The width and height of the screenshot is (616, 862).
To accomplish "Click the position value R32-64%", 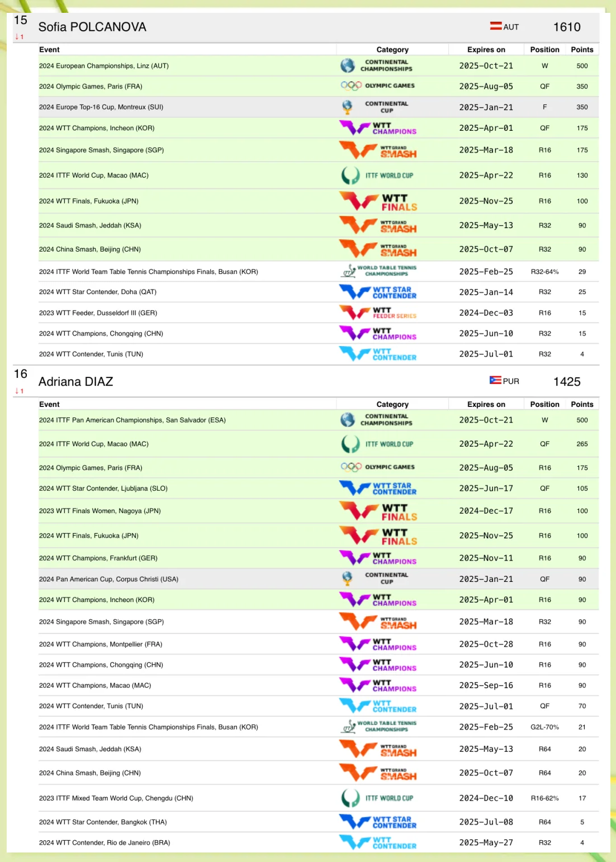I will click(545, 272).
